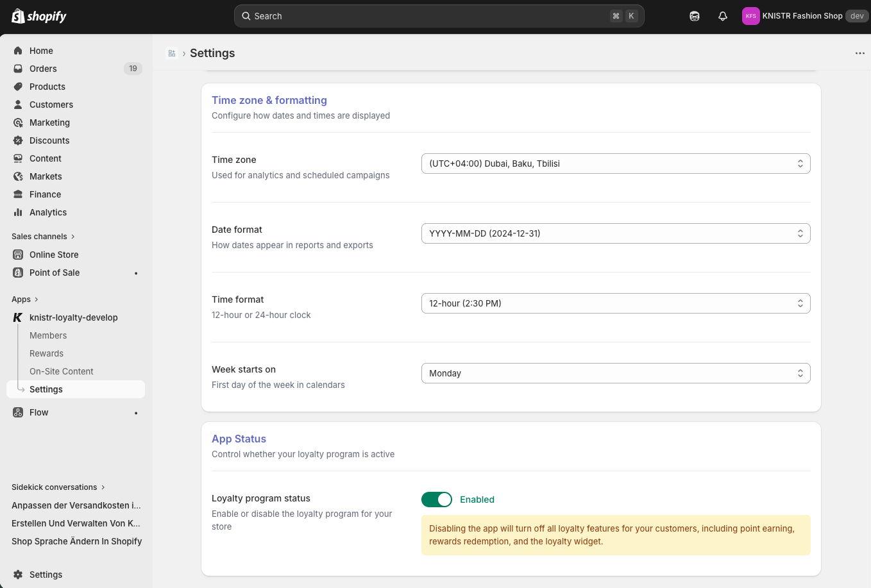Click the Content image icon
This screenshot has height=588, width=871.
click(18, 158)
